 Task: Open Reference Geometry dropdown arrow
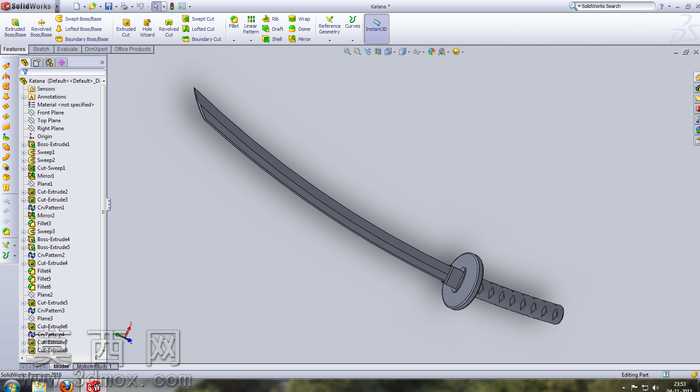pyautogui.click(x=329, y=41)
